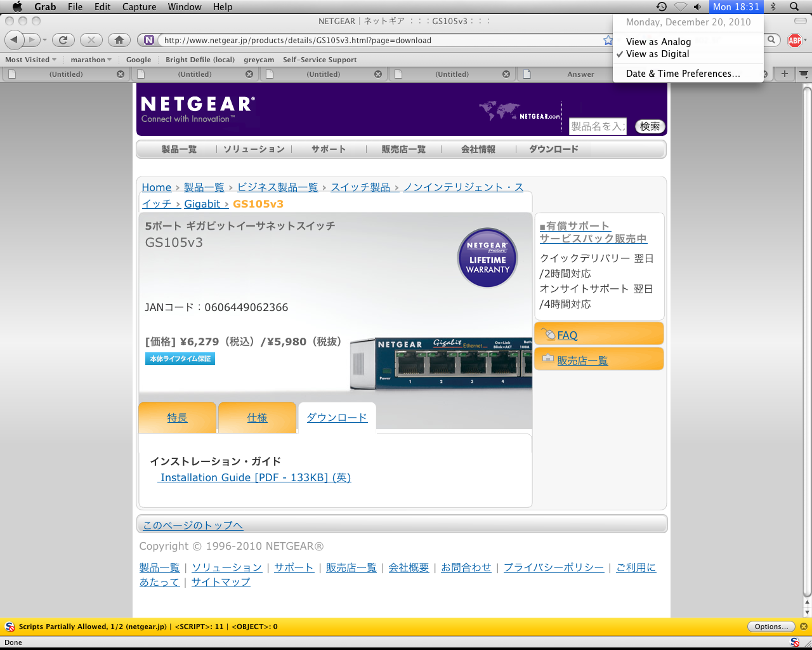Open the Adblock Plus ABP icon
This screenshot has height=650, width=812.
(794, 40)
